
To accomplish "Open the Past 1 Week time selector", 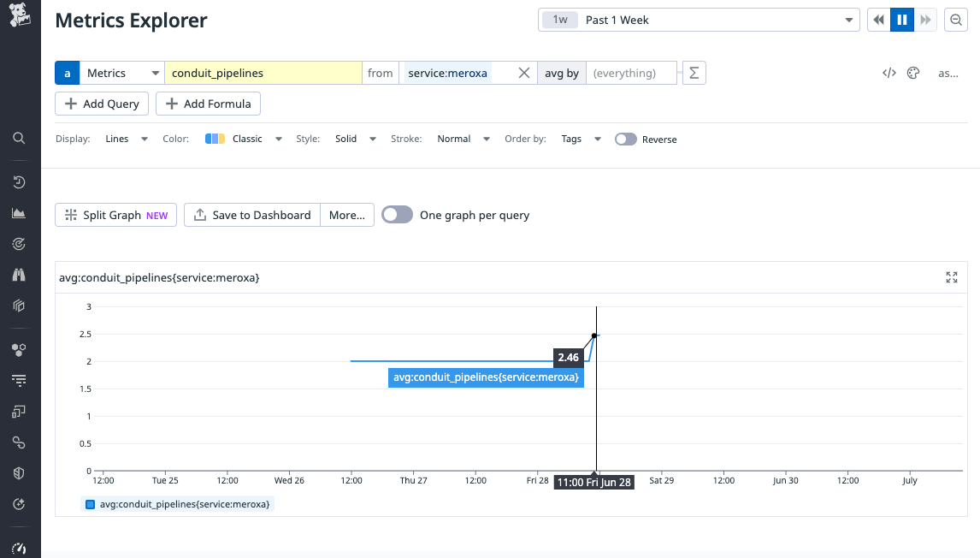I will tap(697, 19).
